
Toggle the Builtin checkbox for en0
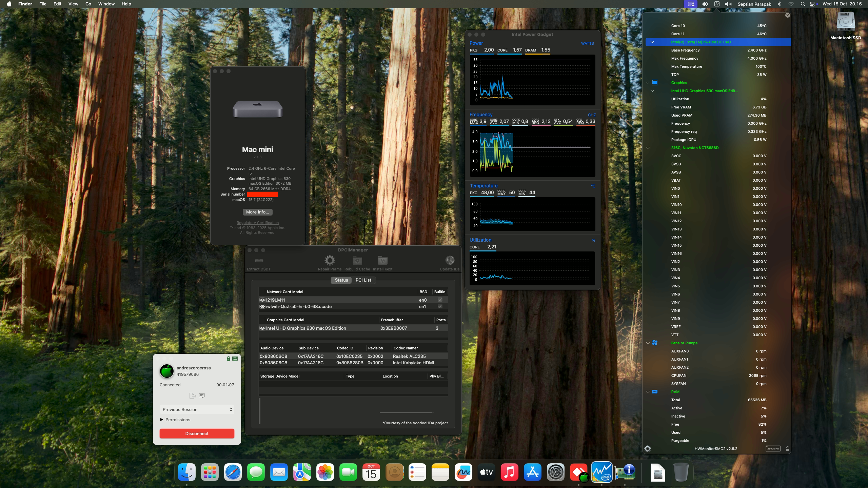440,300
